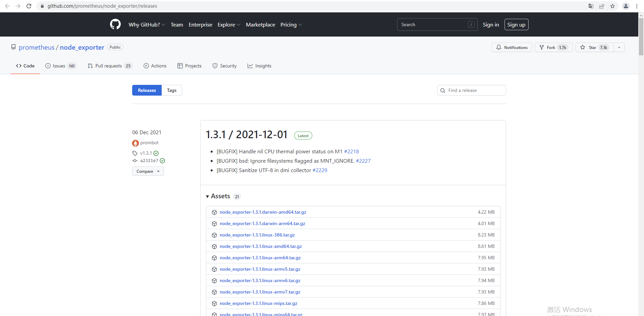Screen dimensions: 644x316
Task: Download node_exporter-1.3.1.darwin-arm64.tar.gz
Action: click(x=262, y=224)
